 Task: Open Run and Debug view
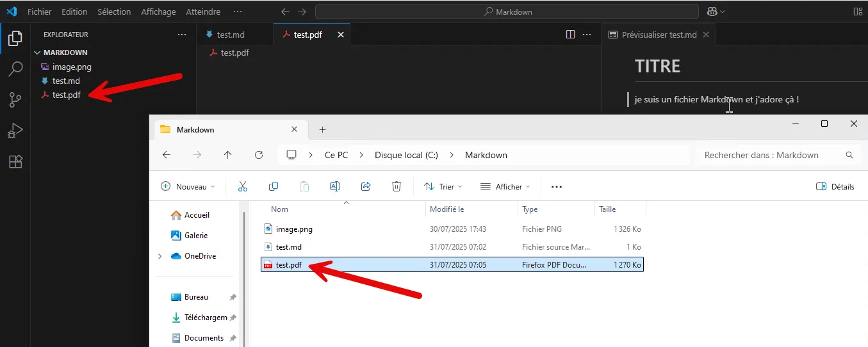[15, 131]
